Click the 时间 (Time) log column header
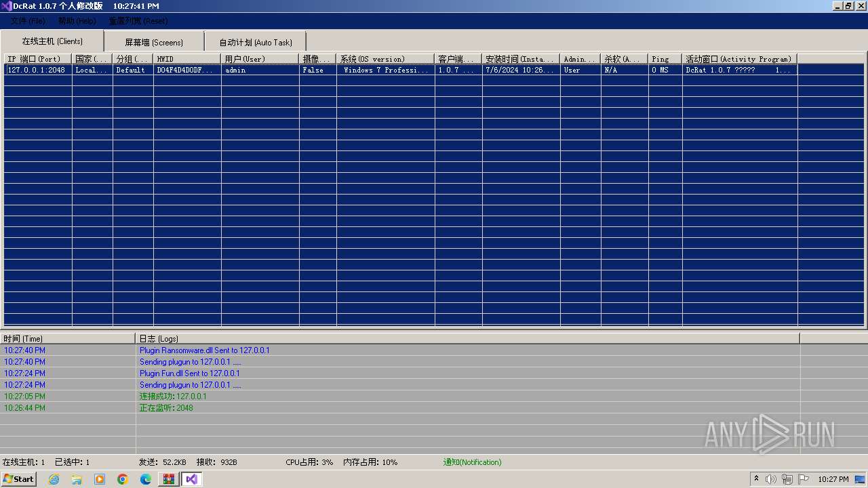The width and height of the screenshot is (868, 488). click(x=68, y=338)
